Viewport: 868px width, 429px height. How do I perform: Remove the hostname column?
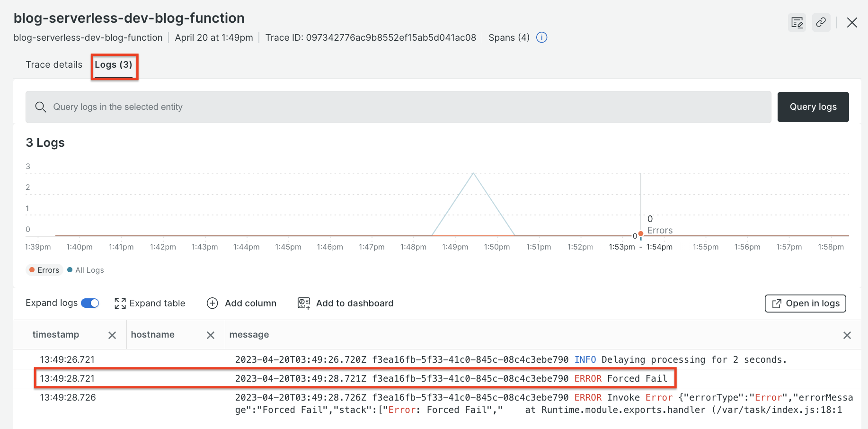tap(211, 335)
